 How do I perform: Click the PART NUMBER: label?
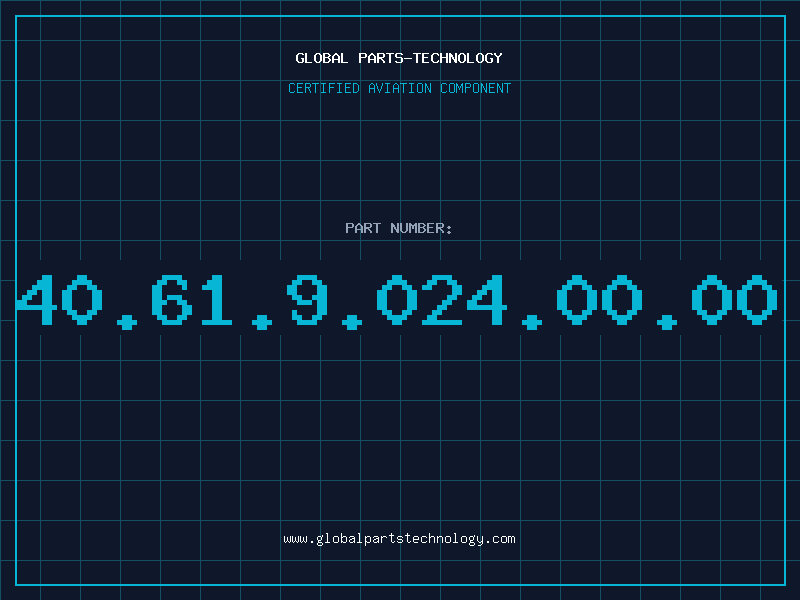399,228
